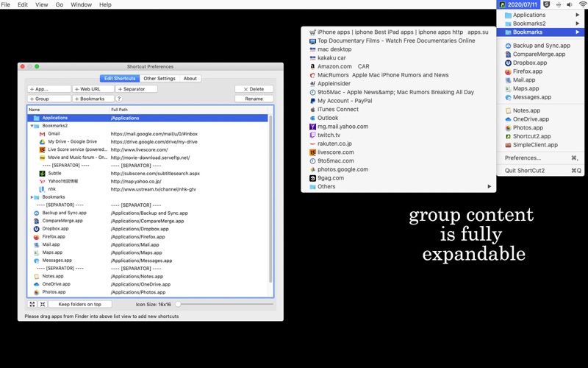Click the Shortcut2.app icon in dropdown menu
Image resolution: width=588 pixels, height=368 pixels.
508,136
